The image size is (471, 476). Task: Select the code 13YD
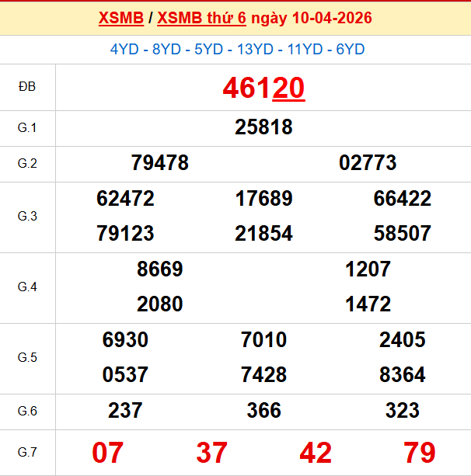pyautogui.click(x=255, y=49)
